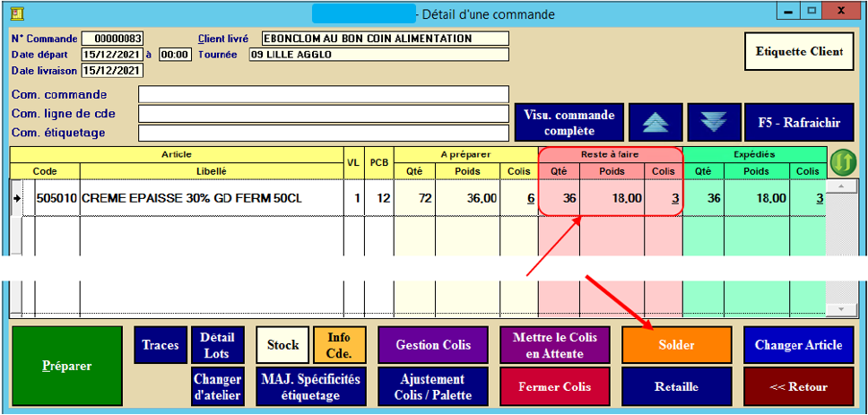The image size is (868, 415).
Task: Click the green circular refresh arrows icon
Action: (842, 162)
